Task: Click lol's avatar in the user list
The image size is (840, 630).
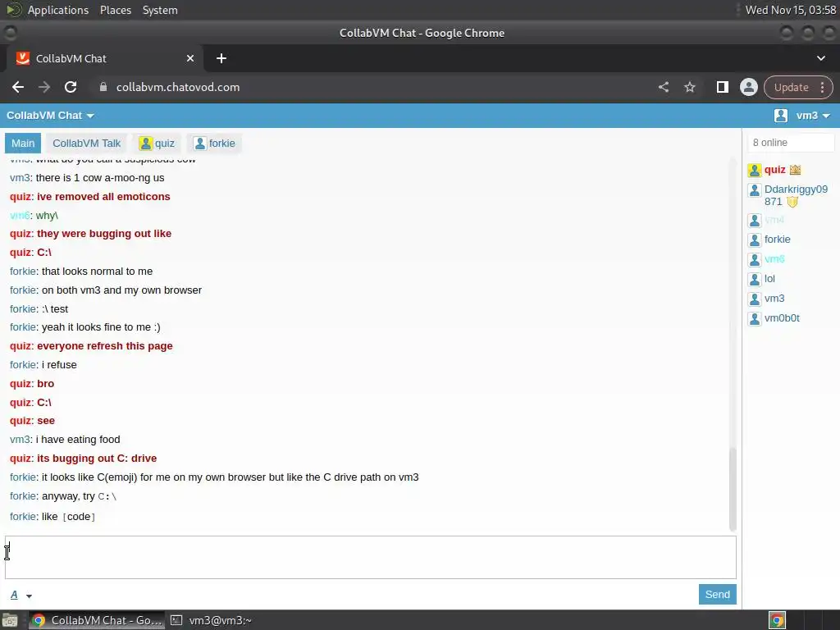Action: (x=755, y=279)
